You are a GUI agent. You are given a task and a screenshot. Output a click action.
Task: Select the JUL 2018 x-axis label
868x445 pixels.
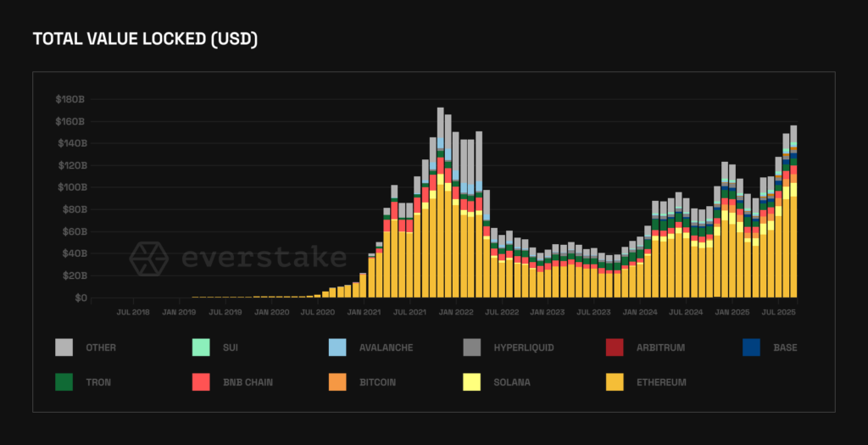(x=133, y=312)
